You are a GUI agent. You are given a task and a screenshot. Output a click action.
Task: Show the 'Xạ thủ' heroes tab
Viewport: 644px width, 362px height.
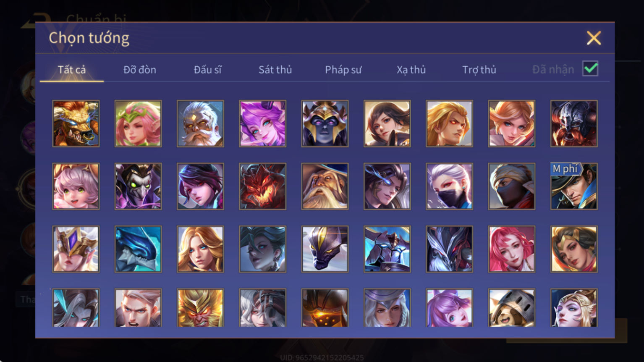click(x=411, y=70)
